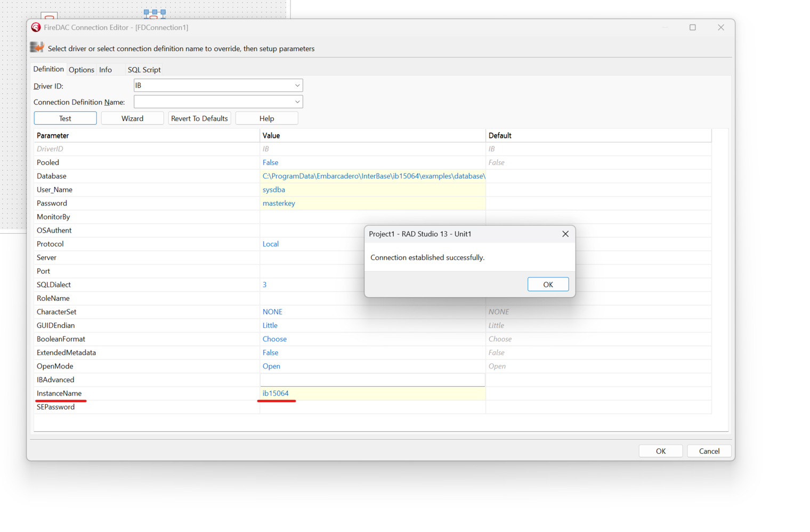Open the Info tab
Screen dimensions: 810x532
coord(106,70)
